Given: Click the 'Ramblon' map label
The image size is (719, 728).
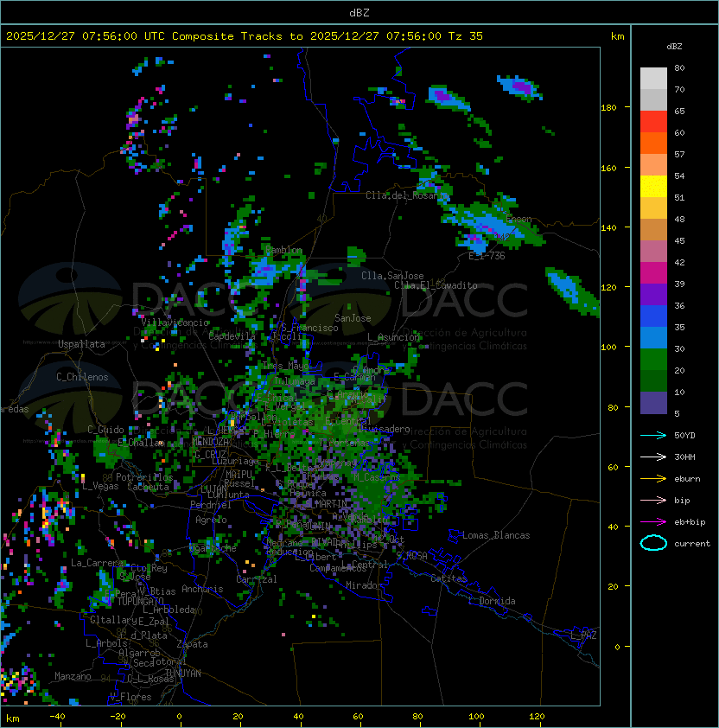Looking at the screenshot, I should [283, 250].
